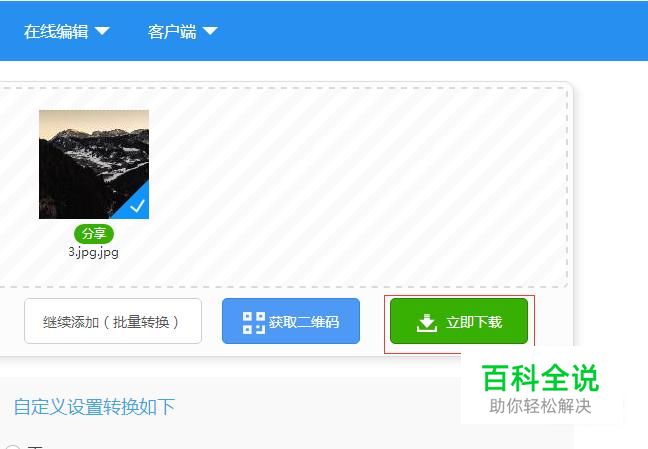The width and height of the screenshot is (648, 449).
Task: Select the radio button below 自定义设置转换如下
Action: click(12, 447)
